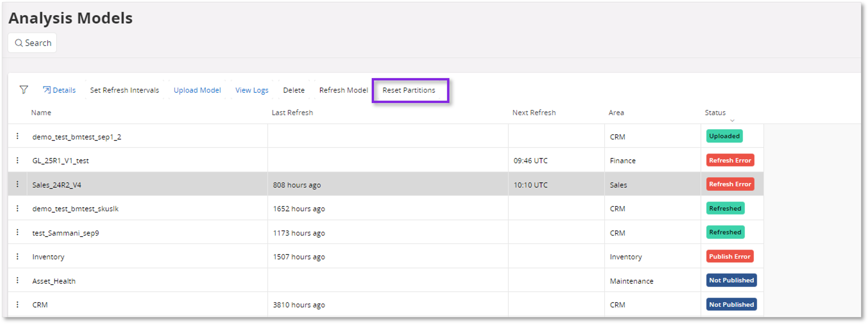The image size is (868, 324).
Task: Focus the Search input field
Action: (32, 43)
